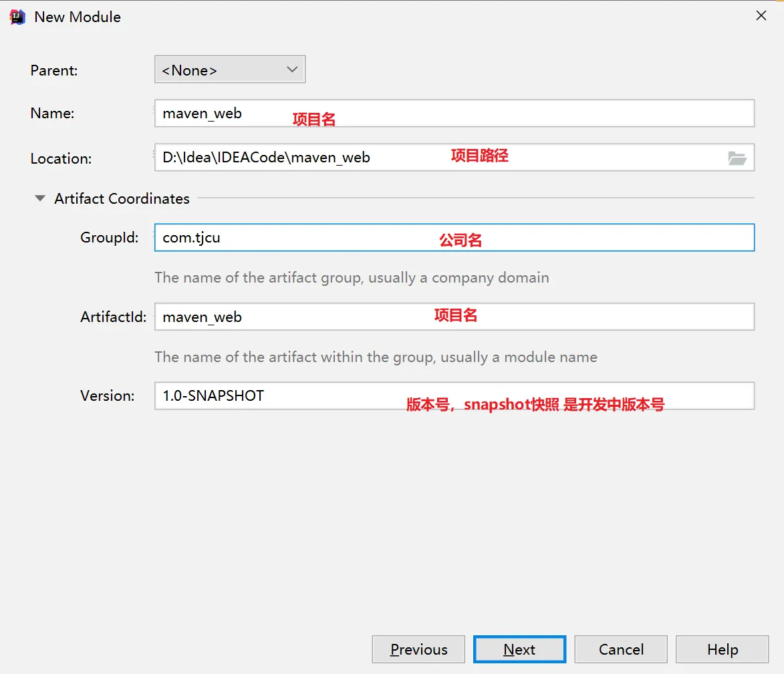This screenshot has height=674, width=784.
Task: Proceed by clicking Next
Action: coord(519,649)
